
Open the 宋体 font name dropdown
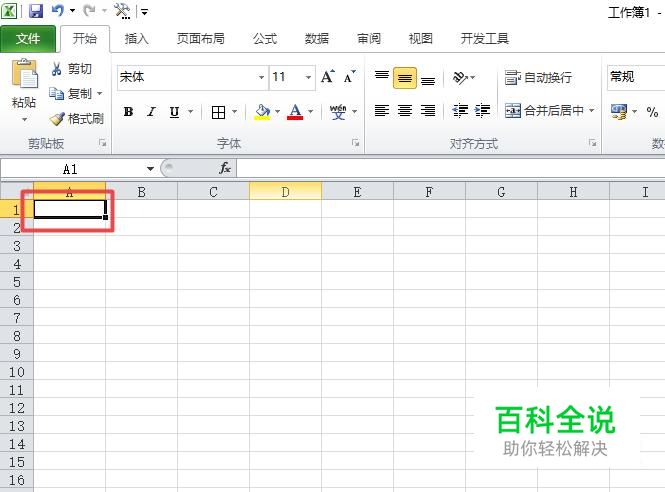click(x=261, y=77)
